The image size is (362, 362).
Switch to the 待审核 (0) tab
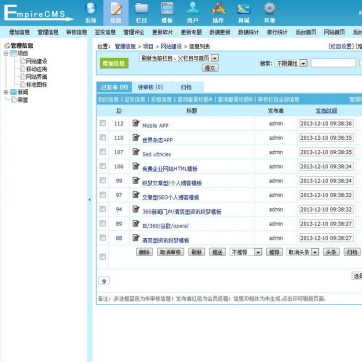[150, 87]
